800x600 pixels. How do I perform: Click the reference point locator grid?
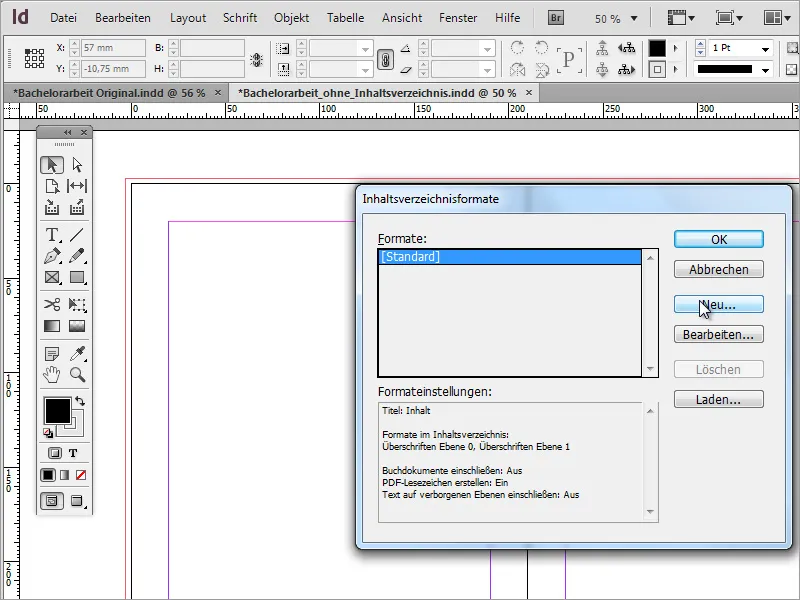point(34,58)
